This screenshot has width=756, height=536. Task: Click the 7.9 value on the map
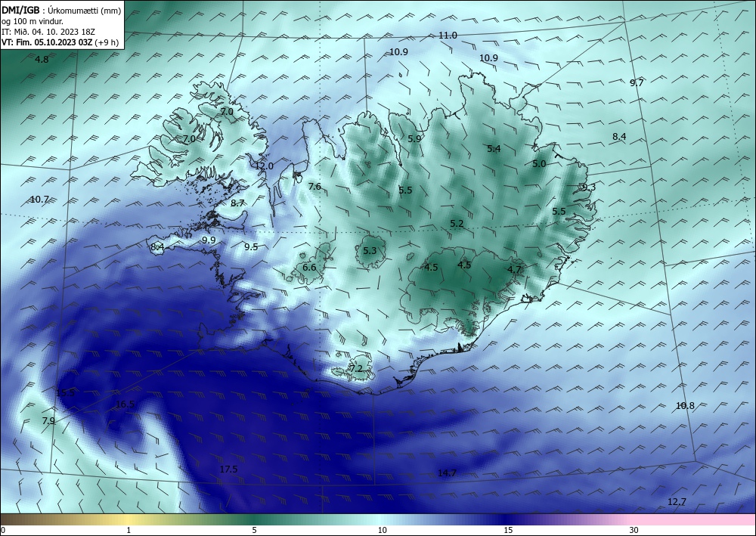pyautogui.click(x=48, y=421)
